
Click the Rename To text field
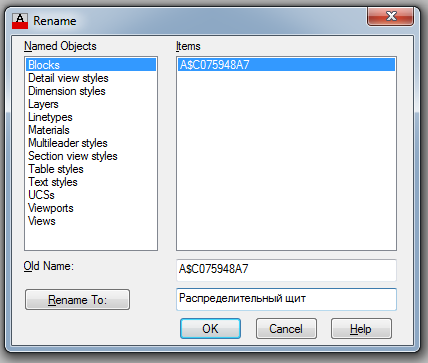click(x=286, y=299)
